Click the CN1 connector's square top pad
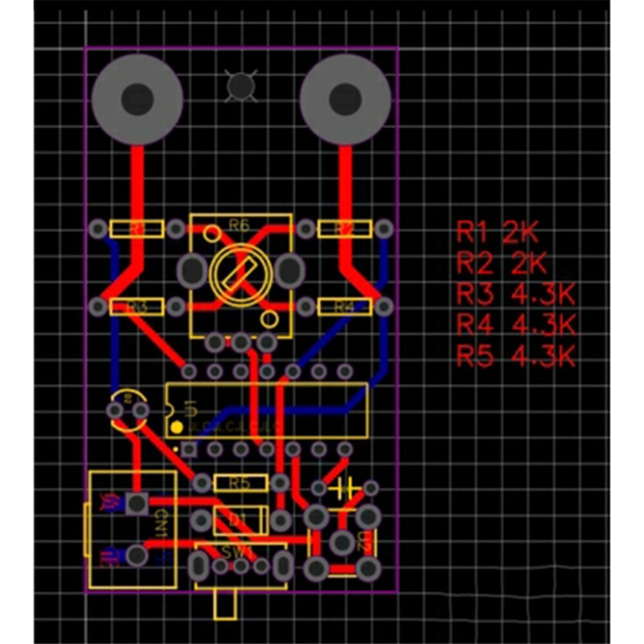This screenshot has height=644, width=644. (137, 503)
